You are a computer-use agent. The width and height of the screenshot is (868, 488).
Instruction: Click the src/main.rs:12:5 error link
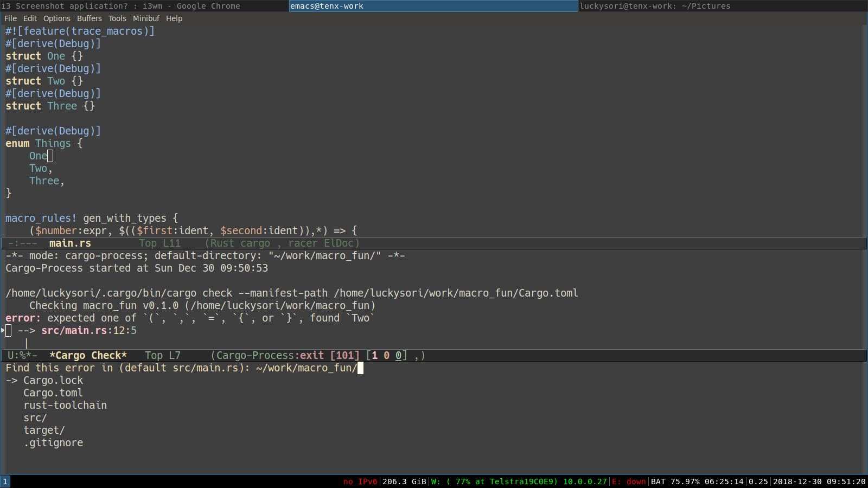point(89,331)
